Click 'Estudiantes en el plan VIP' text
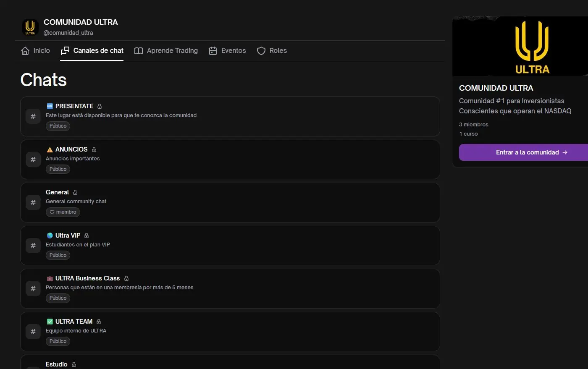The height and width of the screenshot is (369, 588). pyautogui.click(x=78, y=245)
